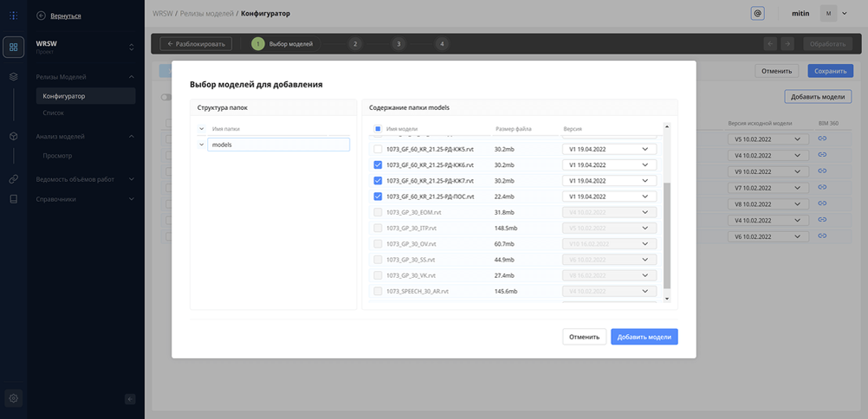The image size is (868, 419).
Task: Open version dropdown for КЖ5.rvt
Action: click(x=609, y=149)
